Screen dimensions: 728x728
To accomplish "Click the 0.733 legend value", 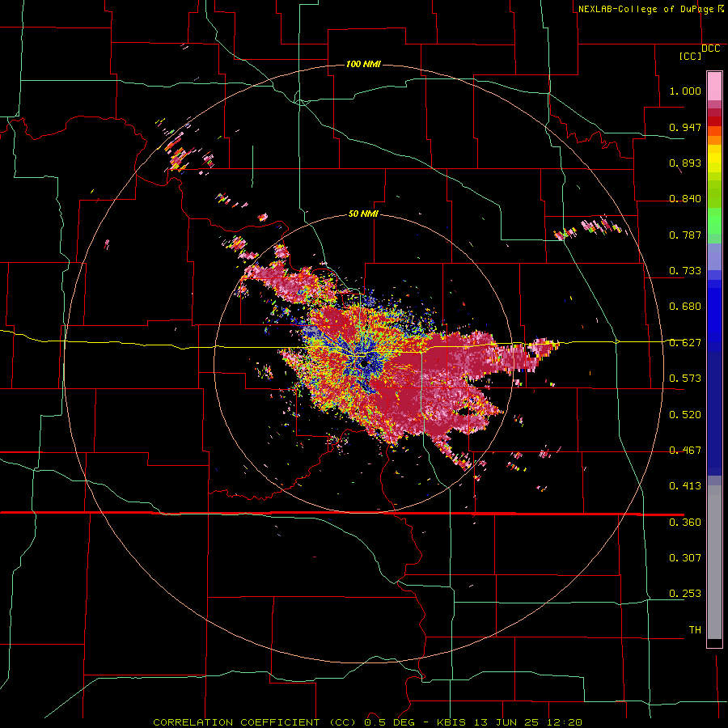I will point(685,270).
